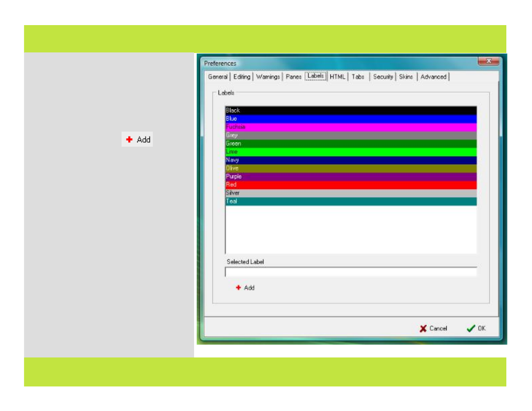Switch to the HTML tab
Viewport: 532px width, 411px height.
coord(337,77)
